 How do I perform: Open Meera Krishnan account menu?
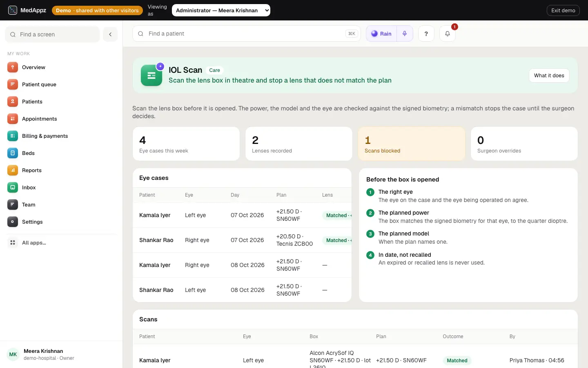pos(61,355)
